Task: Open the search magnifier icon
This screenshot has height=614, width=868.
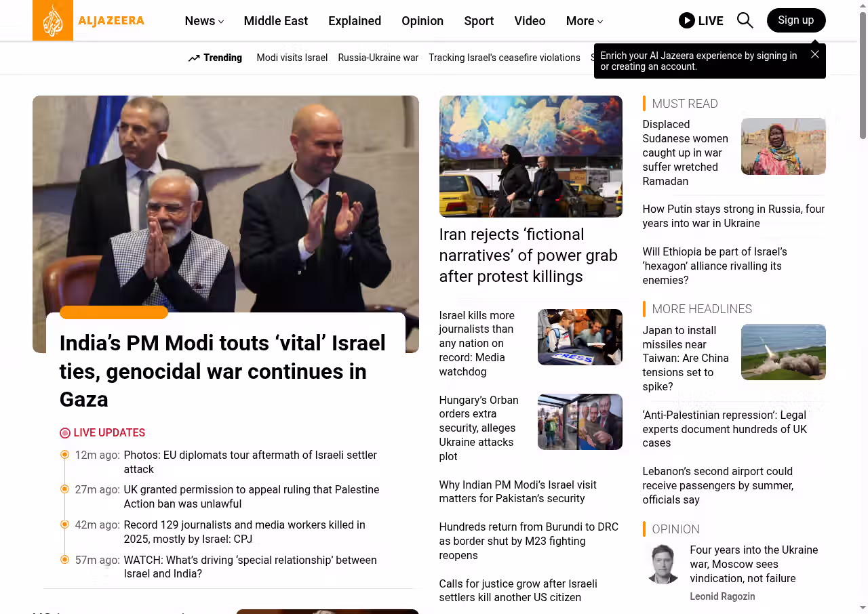Action: (x=745, y=20)
